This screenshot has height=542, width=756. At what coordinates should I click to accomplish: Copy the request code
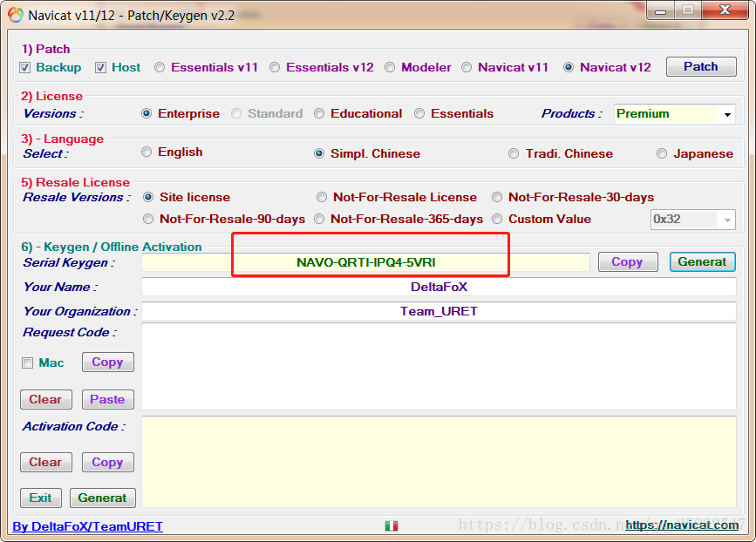click(x=108, y=362)
